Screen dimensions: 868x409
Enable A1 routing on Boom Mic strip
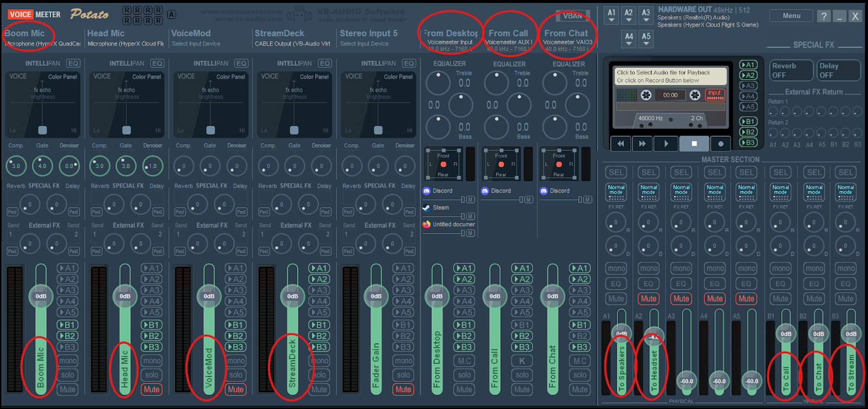(x=68, y=269)
